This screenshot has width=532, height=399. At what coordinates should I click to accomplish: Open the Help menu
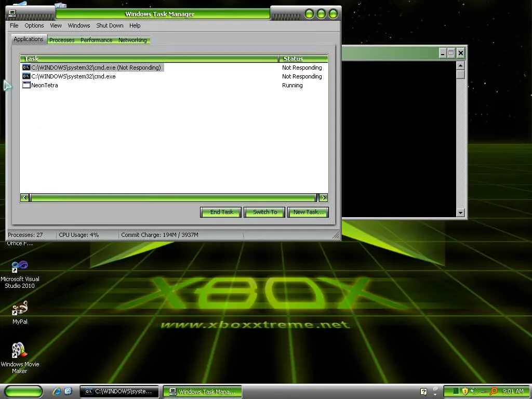[x=135, y=25]
